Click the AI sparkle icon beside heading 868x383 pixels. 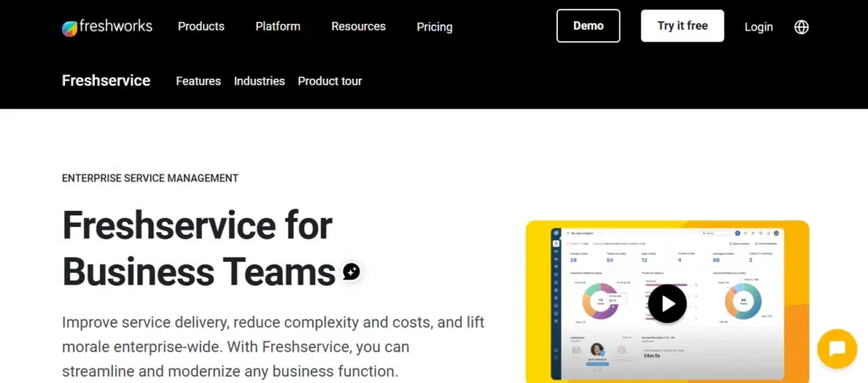coord(352,271)
